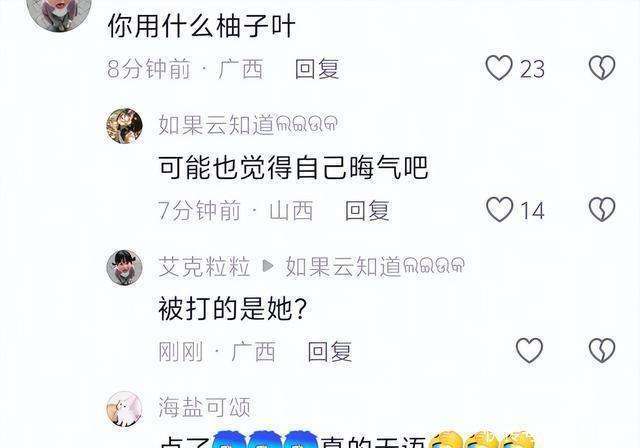Viewport: 640px width, 448px height.
Task: Open the top commenter's avatar
Action: pos(59,10)
